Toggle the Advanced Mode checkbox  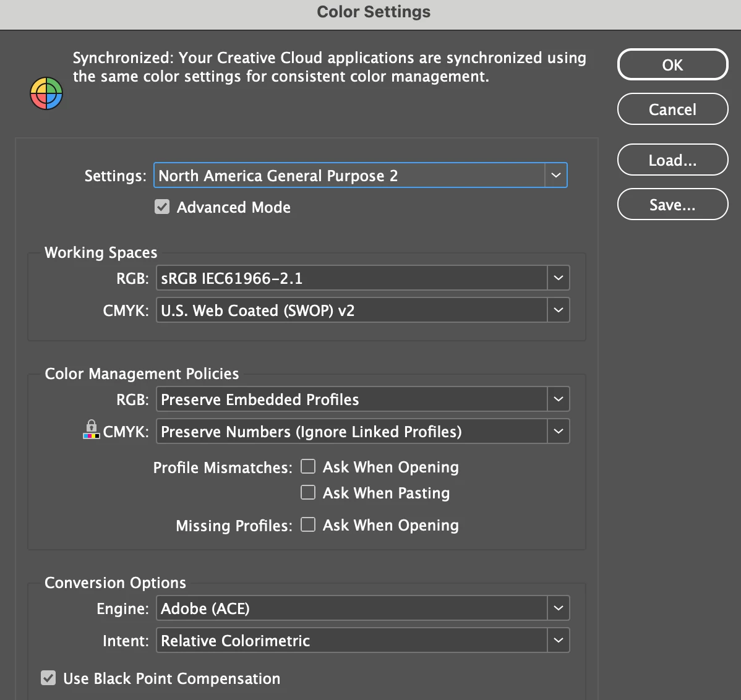[162, 207]
